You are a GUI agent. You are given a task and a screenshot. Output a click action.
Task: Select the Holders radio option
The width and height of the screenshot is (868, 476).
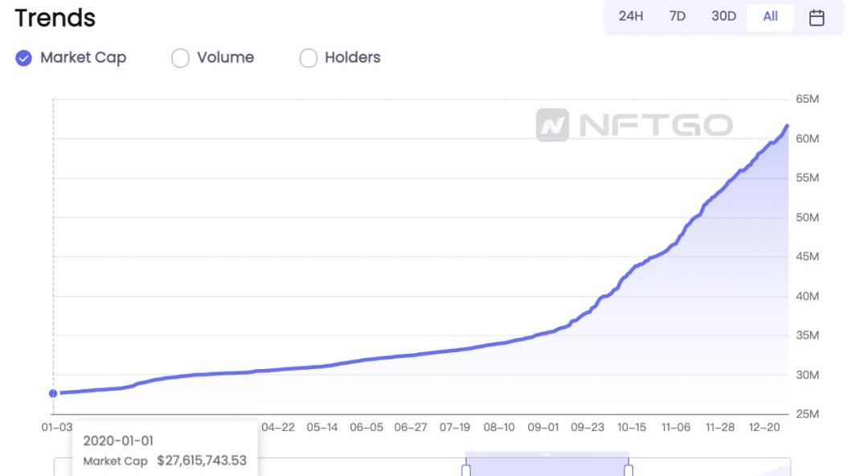tap(308, 58)
